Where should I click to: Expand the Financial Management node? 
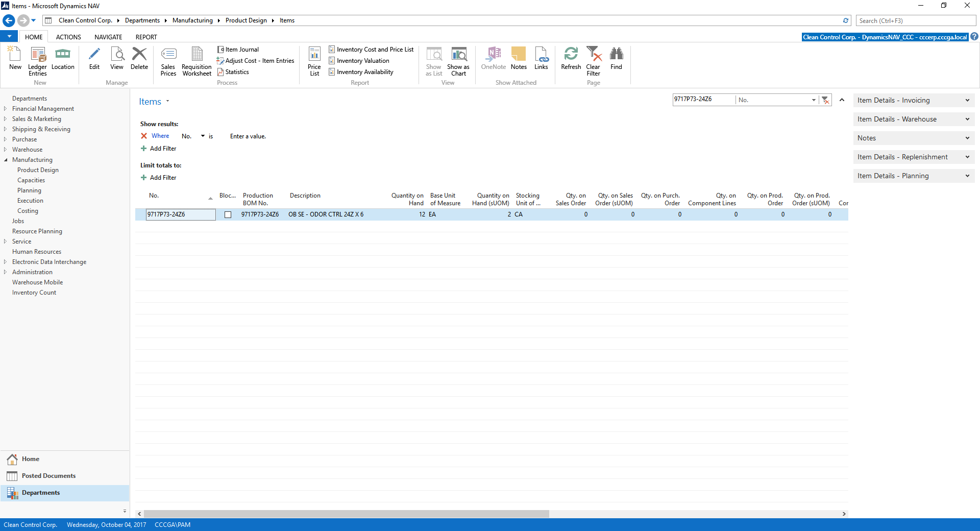tap(6, 109)
